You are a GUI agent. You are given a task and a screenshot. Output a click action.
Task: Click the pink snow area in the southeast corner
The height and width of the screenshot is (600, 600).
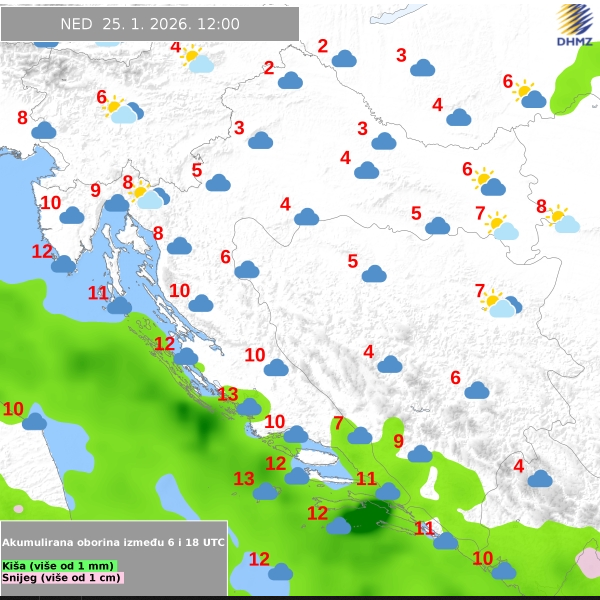point(588,563)
